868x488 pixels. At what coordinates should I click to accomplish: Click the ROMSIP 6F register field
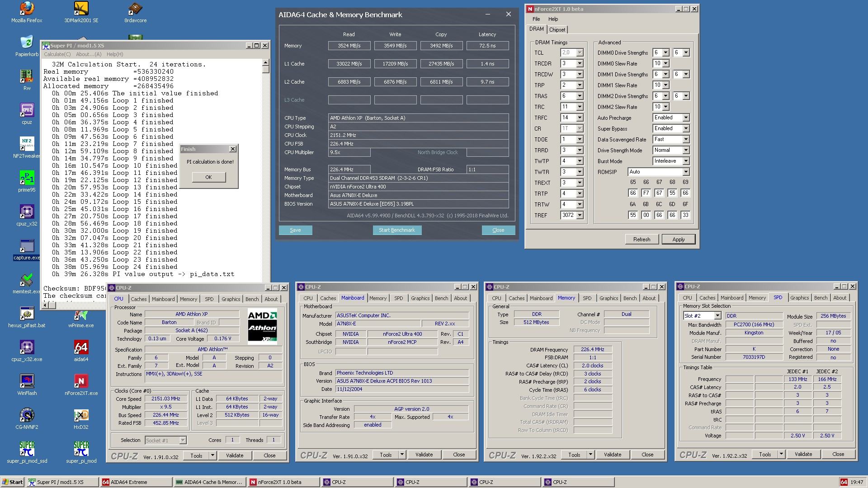685,215
